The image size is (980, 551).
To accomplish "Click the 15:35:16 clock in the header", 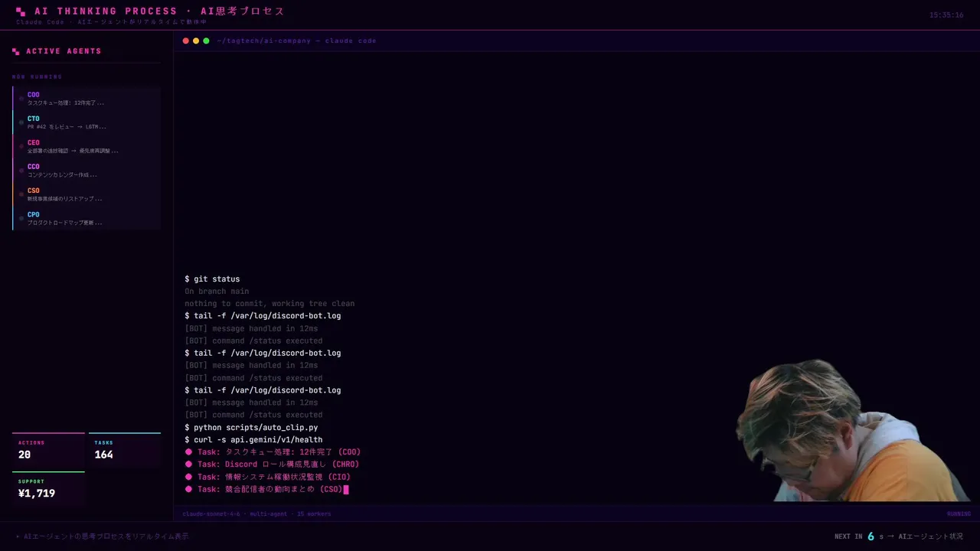I will [x=946, y=15].
